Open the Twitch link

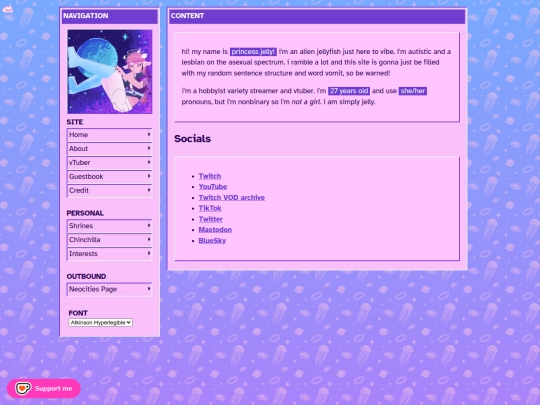[x=210, y=176]
